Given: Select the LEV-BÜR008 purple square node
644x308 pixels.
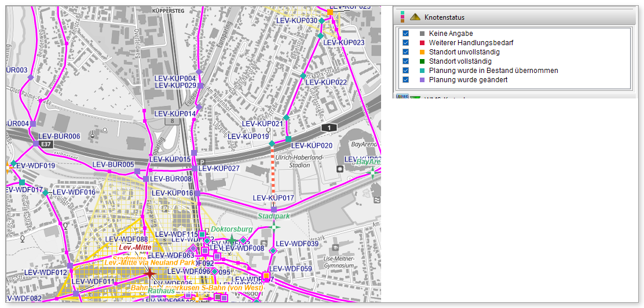Looking at the screenshot, I should click(x=146, y=179).
